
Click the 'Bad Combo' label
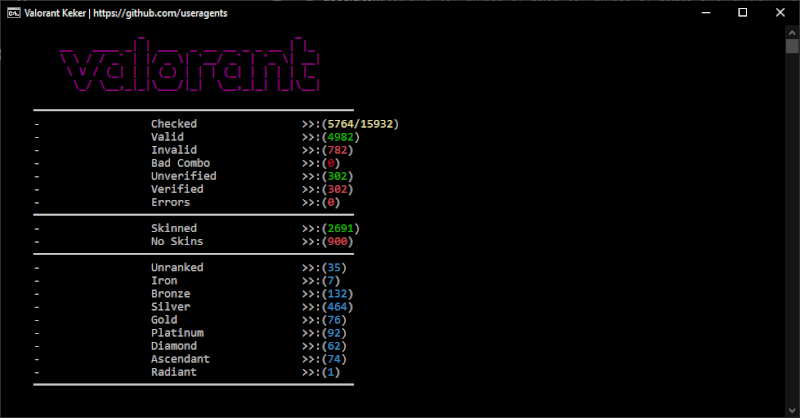tap(180, 163)
